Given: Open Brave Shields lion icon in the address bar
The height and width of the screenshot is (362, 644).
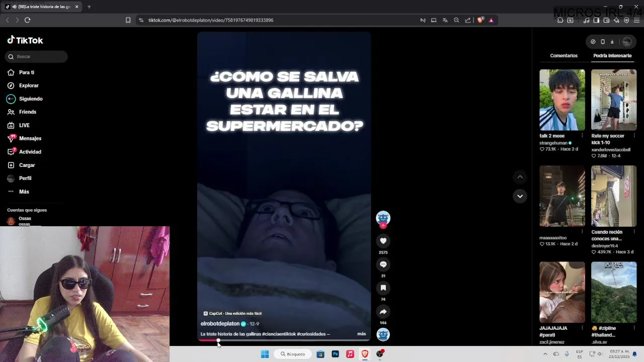Looking at the screenshot, I should [480, 20].
